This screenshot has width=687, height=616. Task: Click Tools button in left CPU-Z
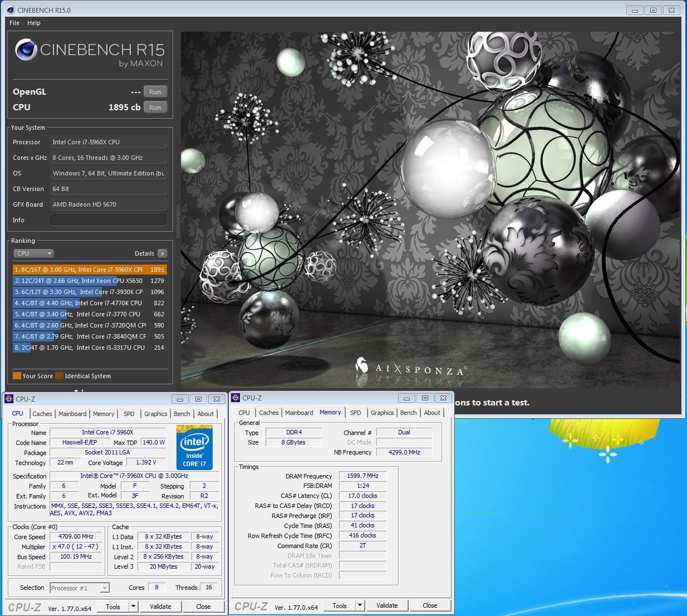point(113,607)
